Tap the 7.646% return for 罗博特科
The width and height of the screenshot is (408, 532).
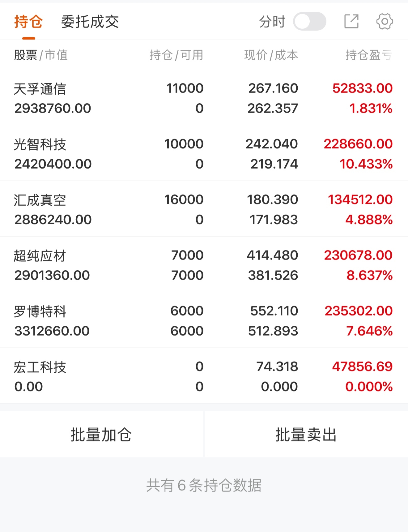(x=369, y=331)
